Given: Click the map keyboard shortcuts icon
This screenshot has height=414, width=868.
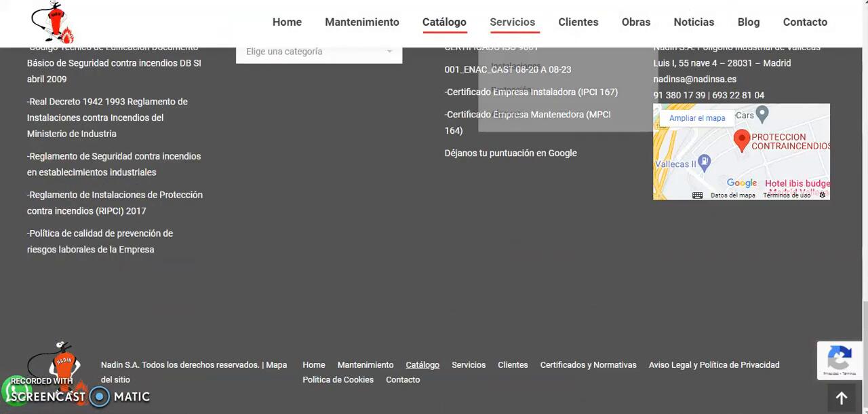Looking at the screenshot, I should [x=697, y=195].
